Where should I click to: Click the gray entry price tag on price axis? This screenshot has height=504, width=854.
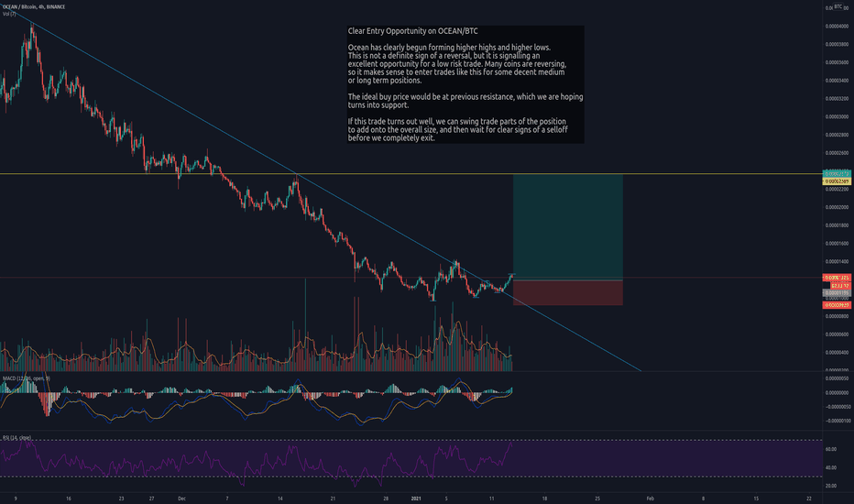(837, 292)
